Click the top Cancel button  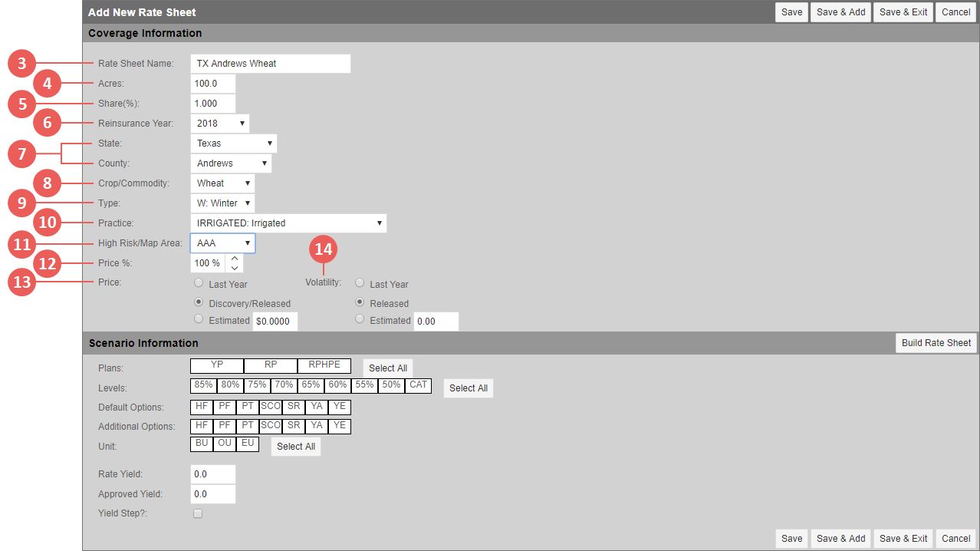[x=955, y=12]
